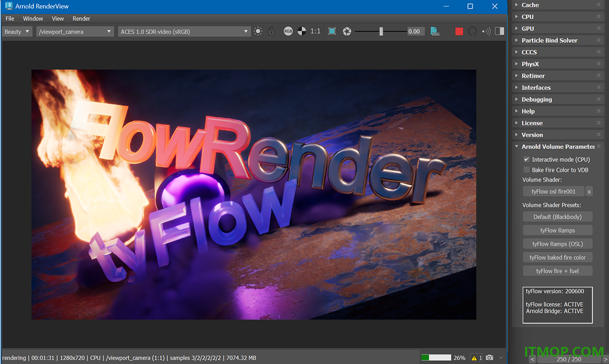Open the render LOG file icon
This screenshot has width=609, height=364.
(x=435, y=32)
